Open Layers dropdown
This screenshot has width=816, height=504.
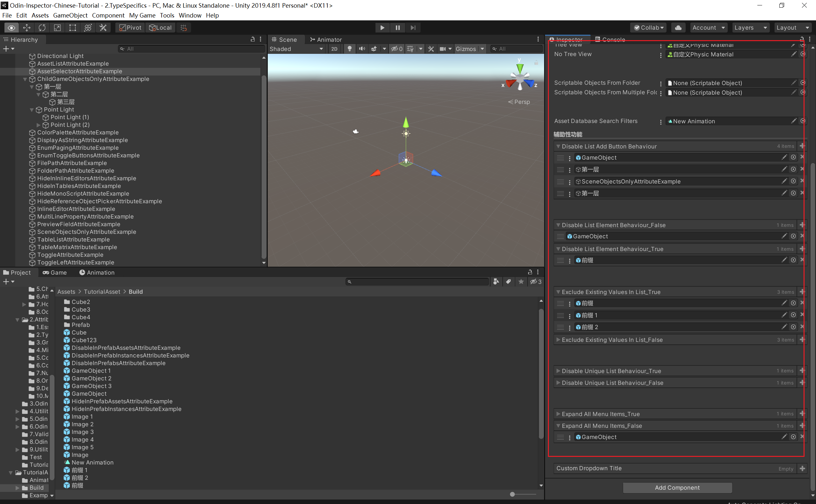click(x=751, y=28)
